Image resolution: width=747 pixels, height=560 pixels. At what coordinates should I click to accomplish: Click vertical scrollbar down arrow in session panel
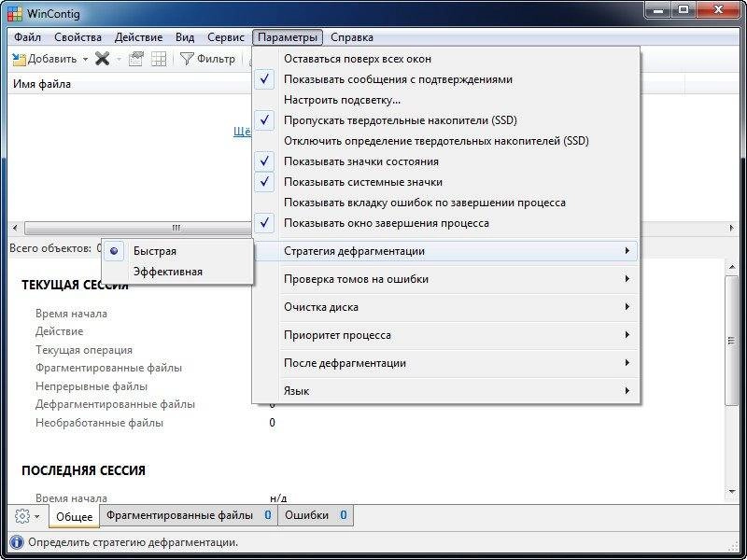point(731,493)
